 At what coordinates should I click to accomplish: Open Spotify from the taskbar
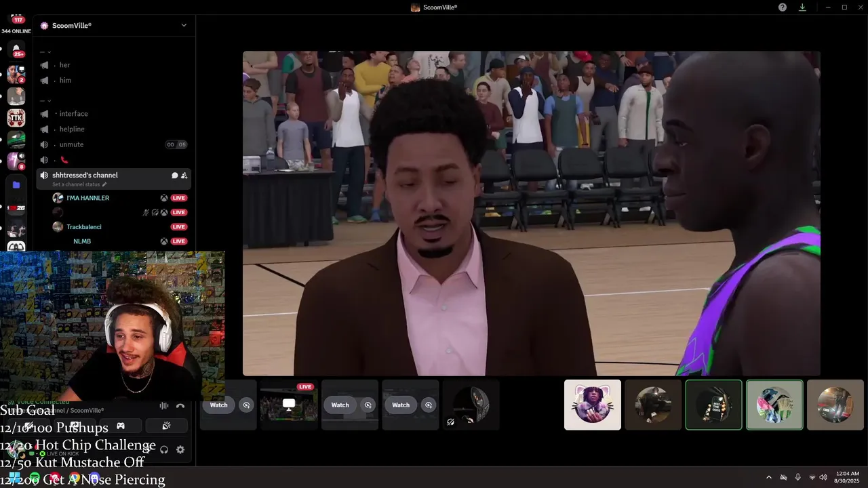[35, 478]
